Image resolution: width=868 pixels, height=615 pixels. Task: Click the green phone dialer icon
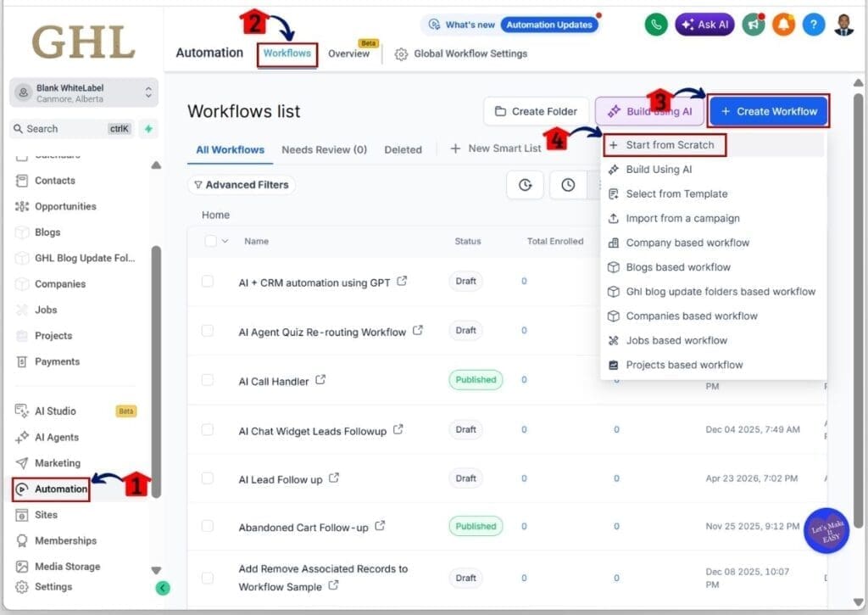(x=656, y=25)
